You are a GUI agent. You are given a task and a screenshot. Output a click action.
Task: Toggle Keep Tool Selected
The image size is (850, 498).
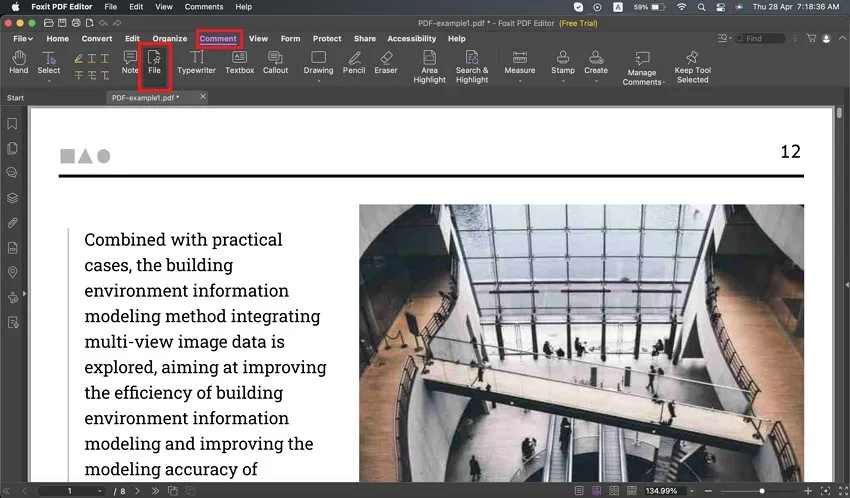tap(692, 66)
